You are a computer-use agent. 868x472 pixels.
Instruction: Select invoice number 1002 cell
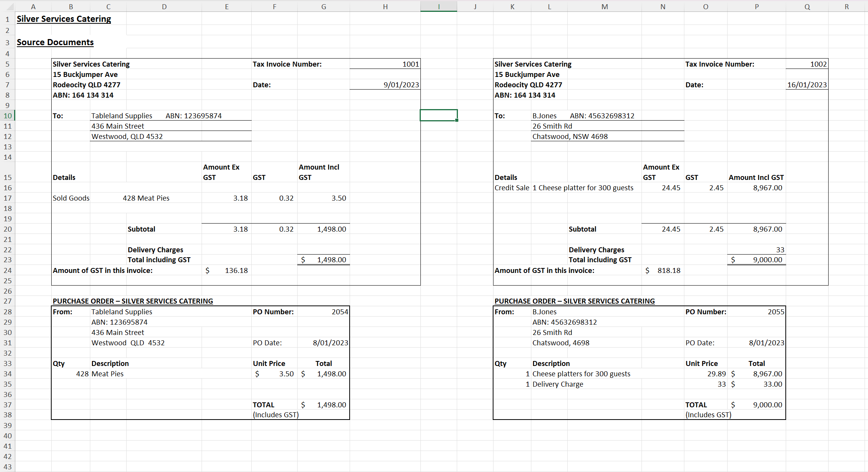point(818,64)
